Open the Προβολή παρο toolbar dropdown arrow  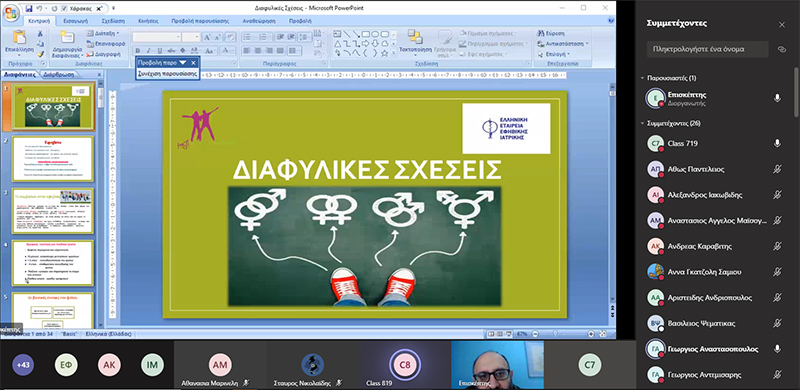183,63
